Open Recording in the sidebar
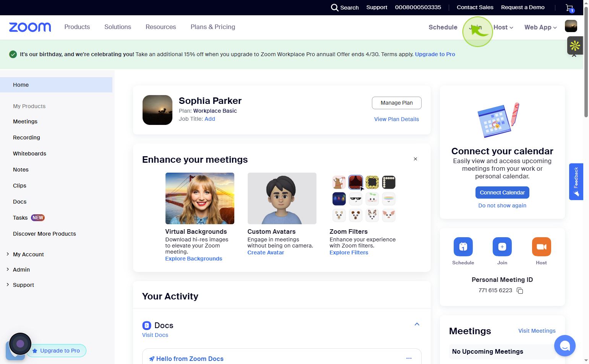Screen dimensions: 589x364 click(x=26, y=138)
